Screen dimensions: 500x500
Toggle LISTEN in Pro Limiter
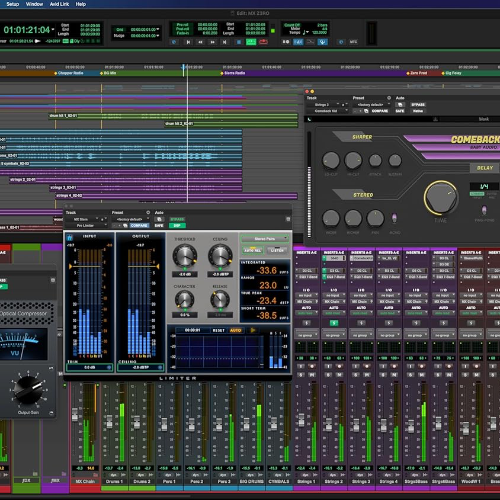pyautogui.click(x=277, y=250)
